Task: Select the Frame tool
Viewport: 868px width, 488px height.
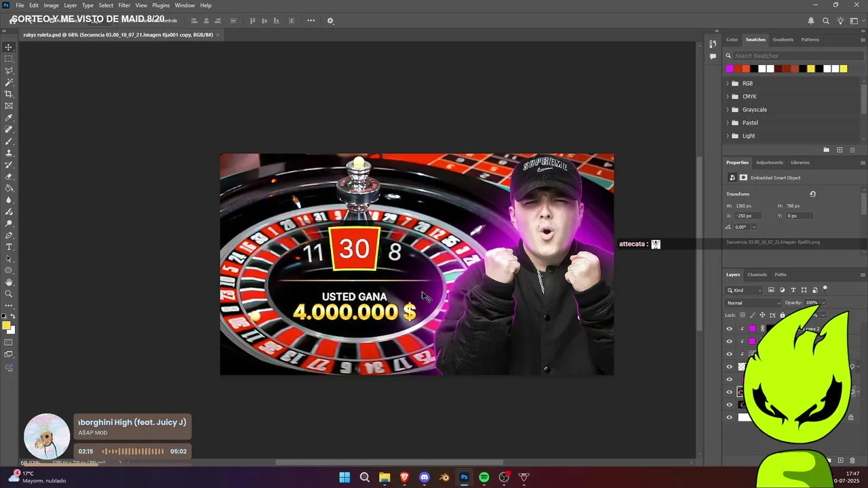Action: (x=9, y=106)
